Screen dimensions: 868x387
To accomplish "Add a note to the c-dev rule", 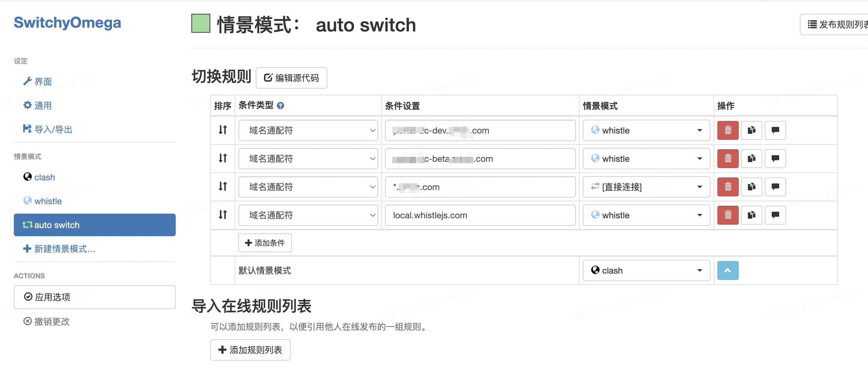I will point(775,130).
